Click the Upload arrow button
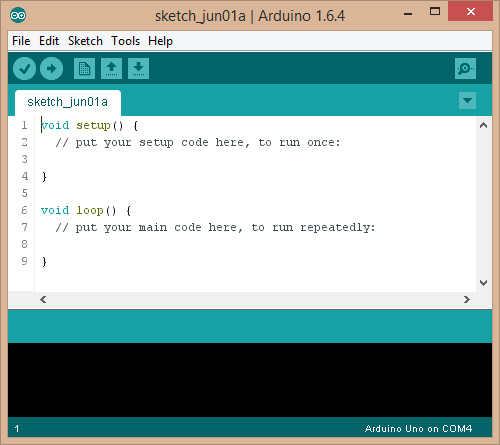This screenshot has height=445, width=500. pyautogui.click(x=51, y=69)
